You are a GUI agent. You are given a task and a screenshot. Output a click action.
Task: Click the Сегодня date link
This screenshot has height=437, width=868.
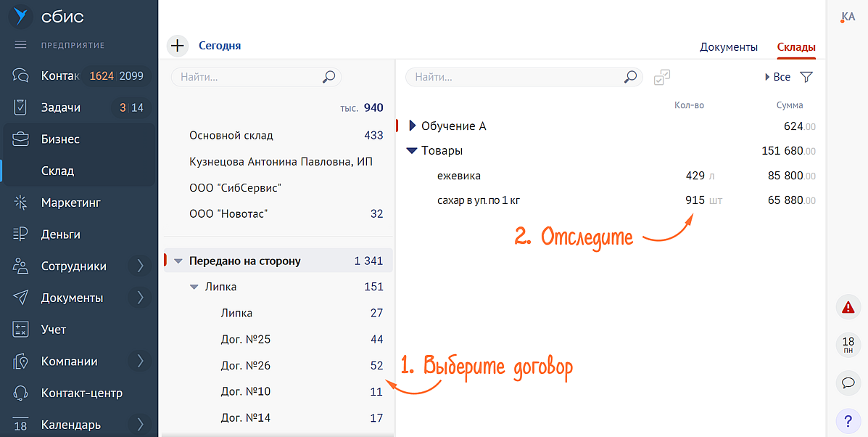click(x=220, y=46)
